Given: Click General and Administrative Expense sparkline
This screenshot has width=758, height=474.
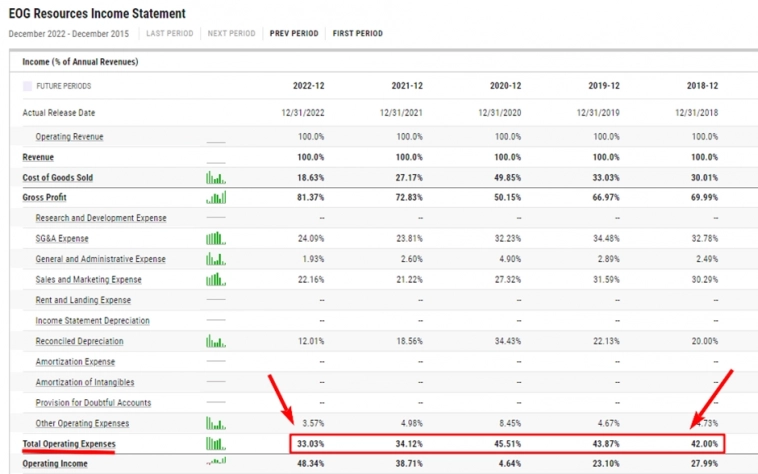Looking at the screenshot, I should tap(216, 259).
